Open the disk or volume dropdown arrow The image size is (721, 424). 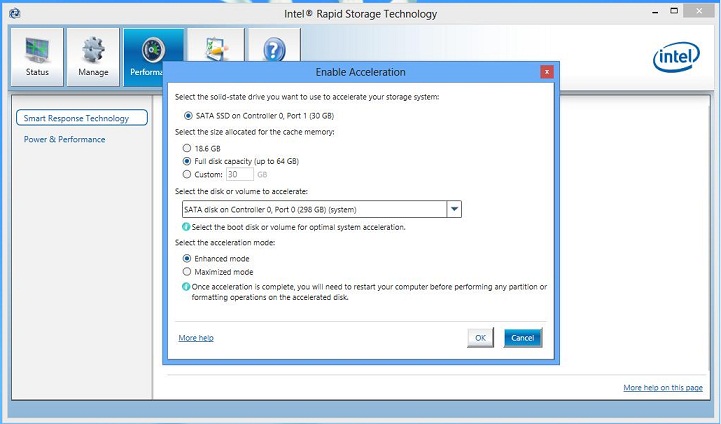[x=454, y=209]
